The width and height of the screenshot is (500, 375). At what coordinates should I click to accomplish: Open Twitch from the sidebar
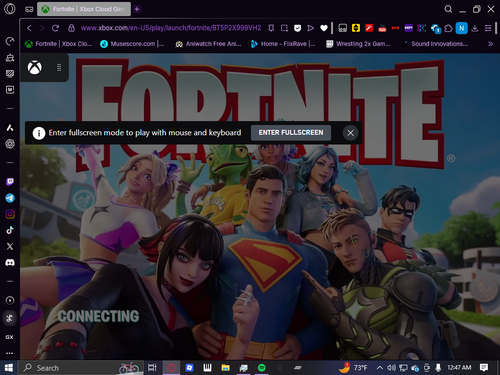10,182
